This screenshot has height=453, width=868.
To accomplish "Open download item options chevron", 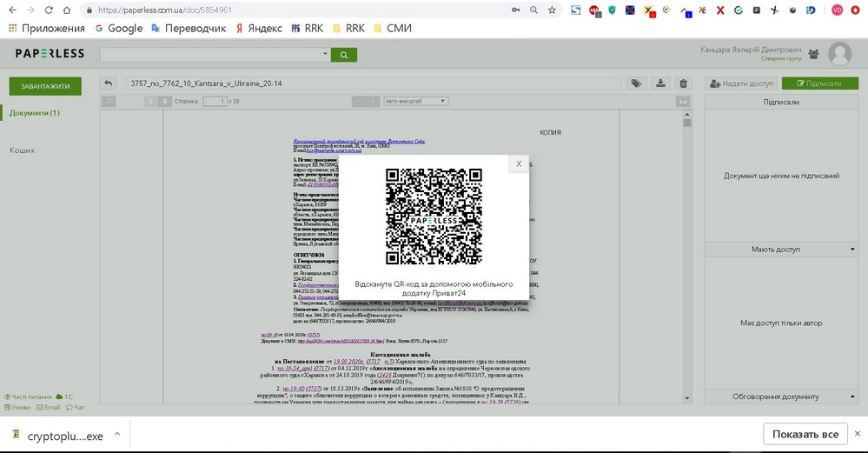I will [117, 434].
